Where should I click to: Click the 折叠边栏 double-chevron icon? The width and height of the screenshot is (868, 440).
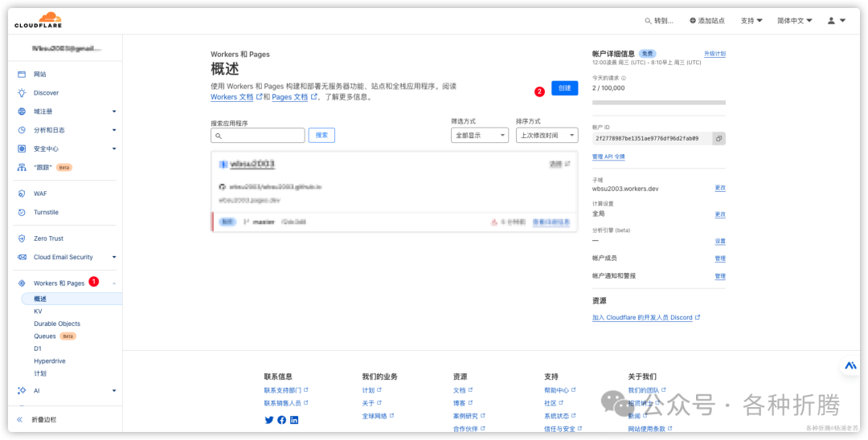point(20,420)
